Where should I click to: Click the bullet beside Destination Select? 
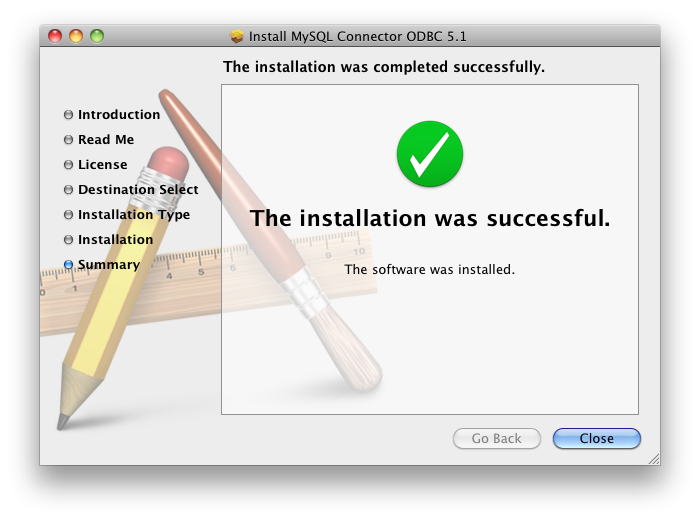[68, 190]
